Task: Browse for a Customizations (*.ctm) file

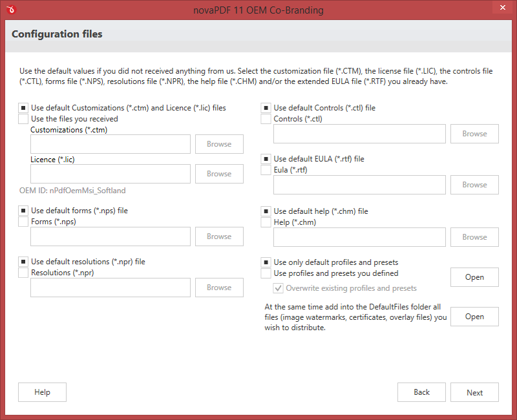Action: click(219, 144)
